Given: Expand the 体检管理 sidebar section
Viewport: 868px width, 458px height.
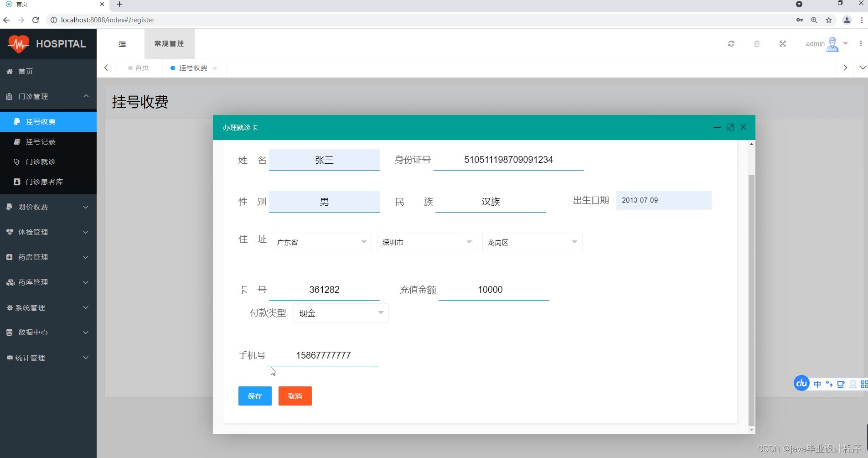Looking at the screenshot, I should [x=48, y=232].
